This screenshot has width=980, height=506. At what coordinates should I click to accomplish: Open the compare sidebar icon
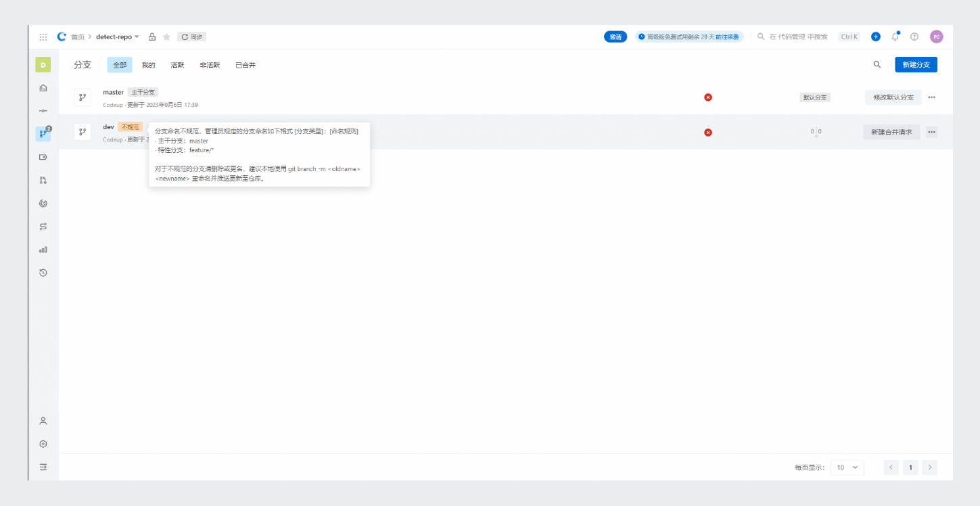pos(43,226)
